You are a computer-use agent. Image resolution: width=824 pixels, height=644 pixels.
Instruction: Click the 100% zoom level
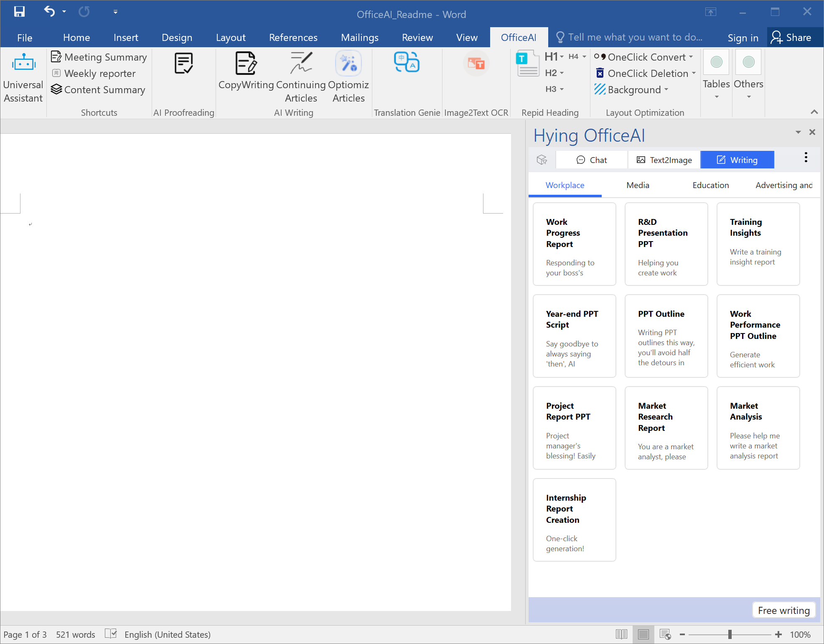click(800, 634)
